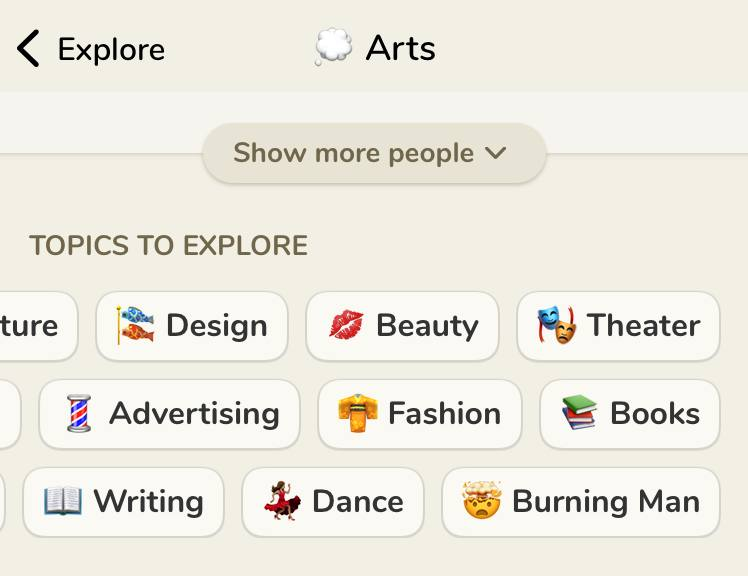Tap the dancer icon on Dance

pyautogui.click(x=283, y=501)
